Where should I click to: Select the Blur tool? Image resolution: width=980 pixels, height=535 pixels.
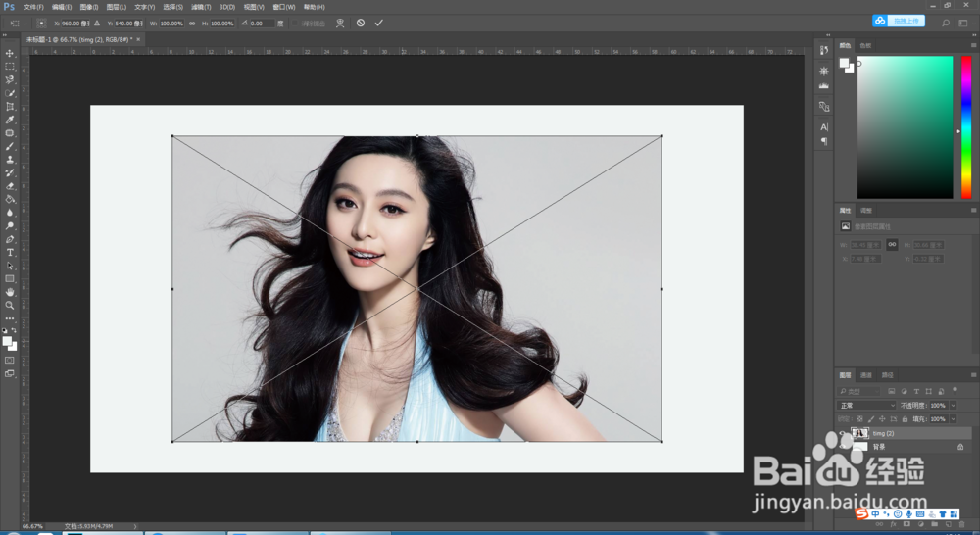pos(10,213)
